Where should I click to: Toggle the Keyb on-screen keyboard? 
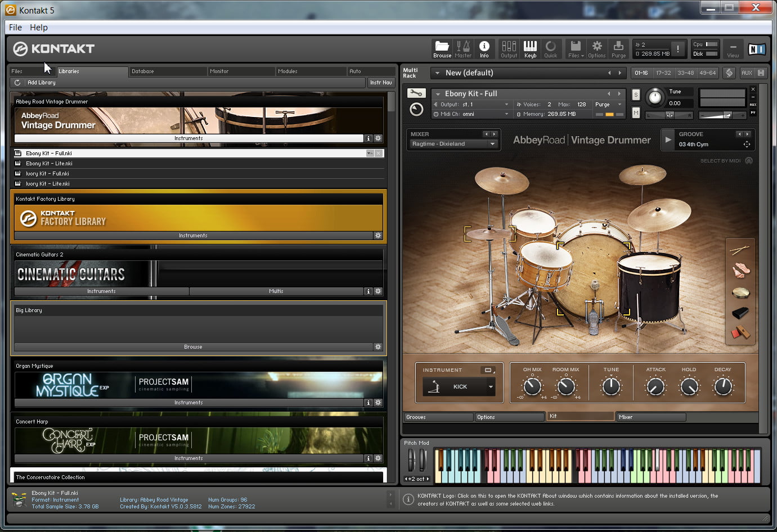(x=530, y=49)
